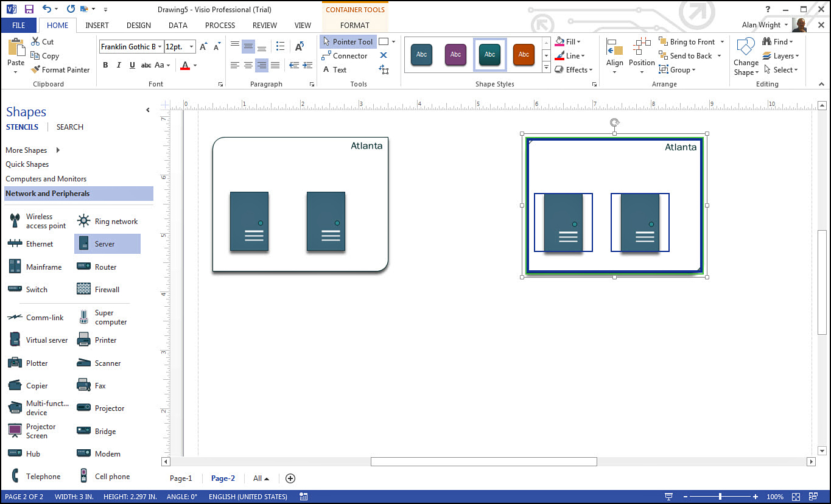Click the Save icon in title bar
The image size is (831, 504).
pyautogui.click(x=29, y=9)
